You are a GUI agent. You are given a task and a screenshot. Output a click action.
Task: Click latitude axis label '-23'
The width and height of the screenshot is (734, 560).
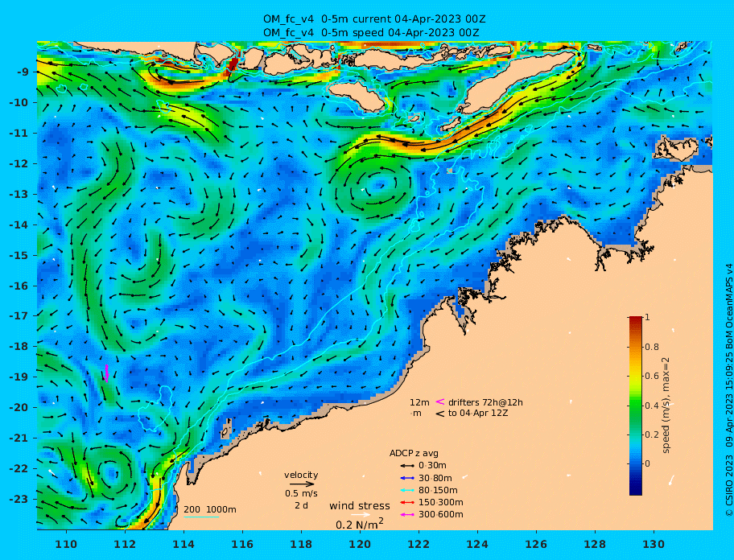tap(19, 499)
